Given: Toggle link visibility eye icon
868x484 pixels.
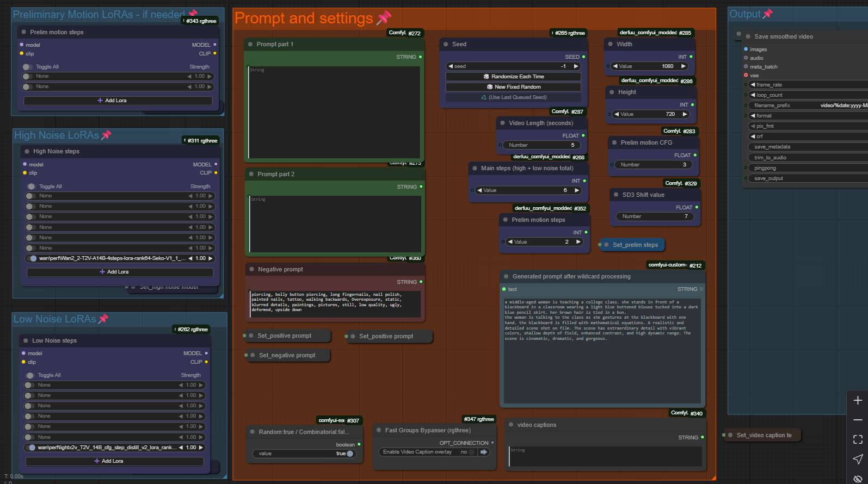Looking at the screenshot, I should click(x=858, y=479).
